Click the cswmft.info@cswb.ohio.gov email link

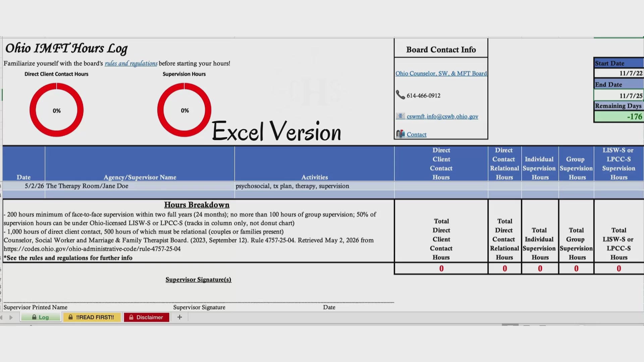pos(442,116)
